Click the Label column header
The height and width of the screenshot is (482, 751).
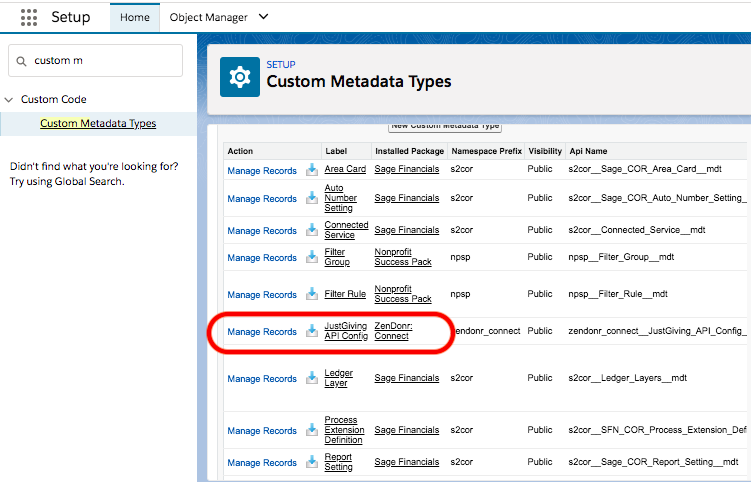(336, 151)
